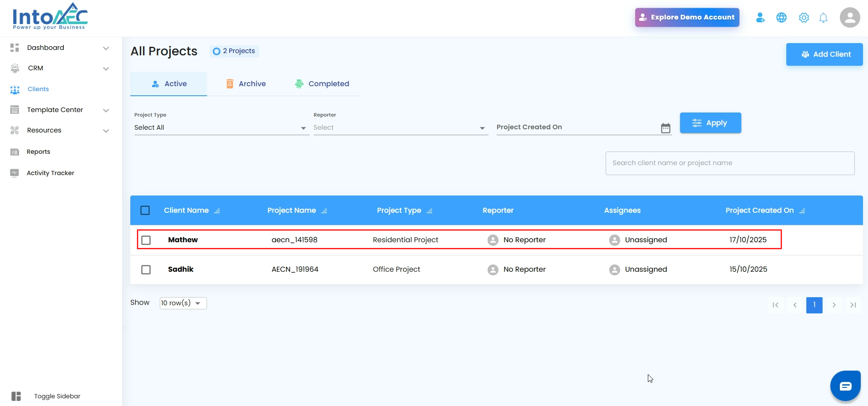Open the calendar date picker icon
The height and width of the screenshot is (406, 868).
(666, 128)
